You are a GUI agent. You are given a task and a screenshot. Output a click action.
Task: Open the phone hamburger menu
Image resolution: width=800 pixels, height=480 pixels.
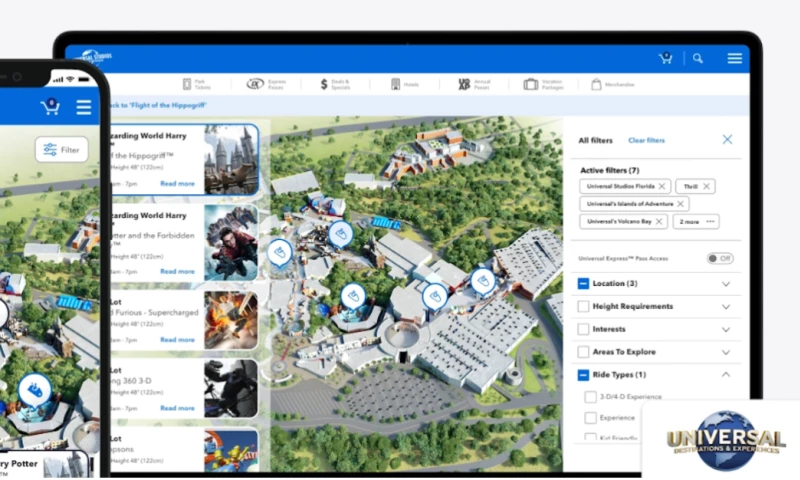pyautogui.click(x=84, y=107)
